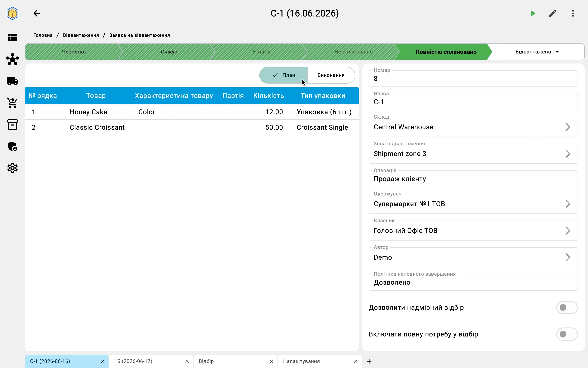The image size is (588, 368).
Task: Switch to the 15 (2026-06-17) tab
Action: coord(151,362)
